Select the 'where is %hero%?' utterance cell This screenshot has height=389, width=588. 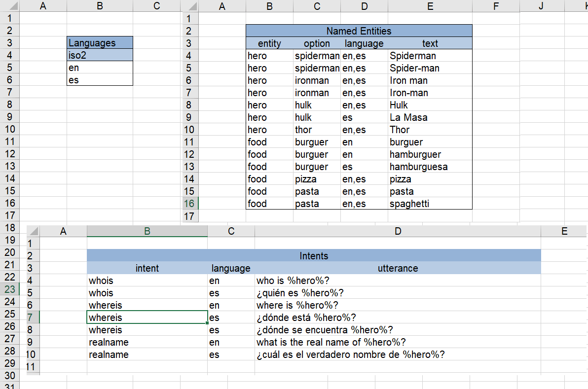(x=398, y=305)
